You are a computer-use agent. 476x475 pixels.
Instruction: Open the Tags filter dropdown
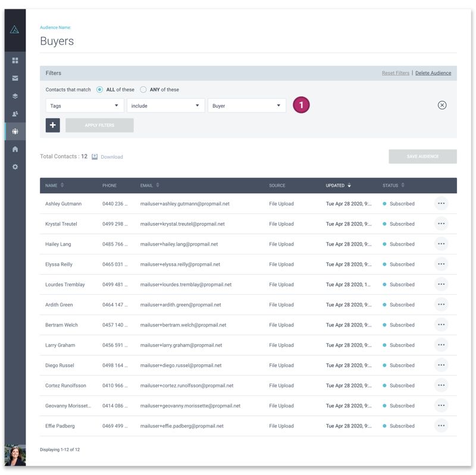click(x=83, y=104)
